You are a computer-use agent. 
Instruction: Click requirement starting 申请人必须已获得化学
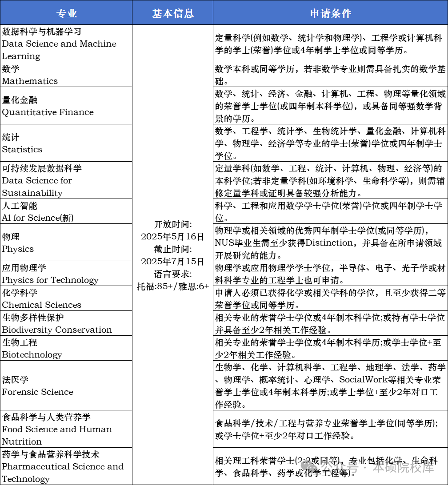(x=330, y=298)
